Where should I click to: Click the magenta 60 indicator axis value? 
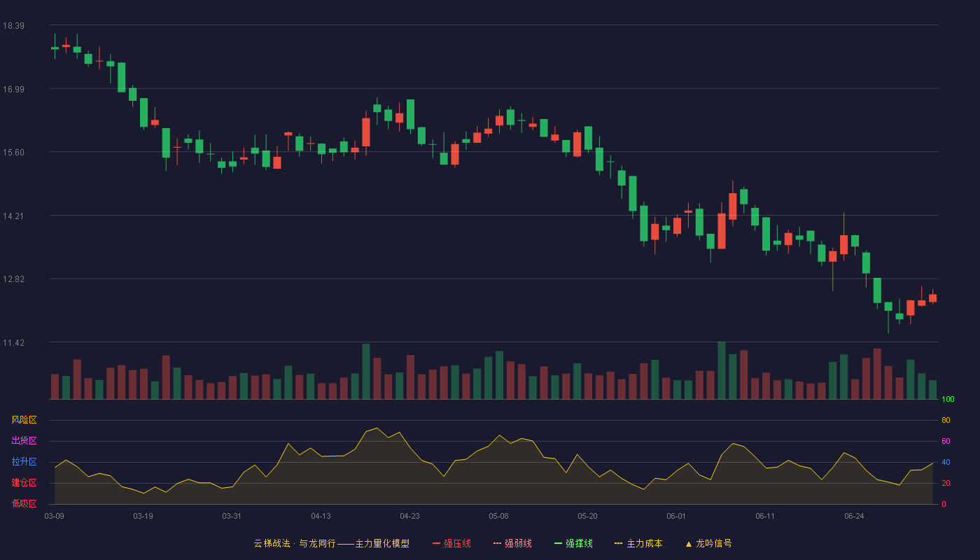pyautogui.click(x=946, y=441)
